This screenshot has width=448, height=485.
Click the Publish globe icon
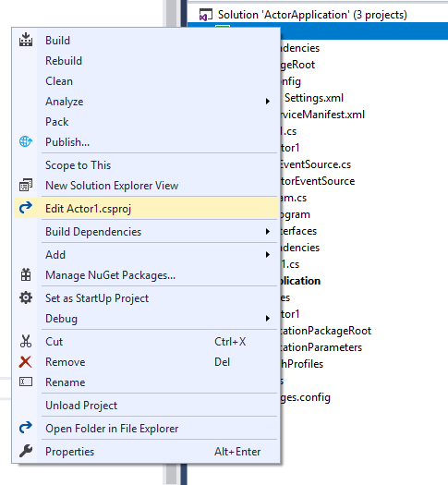point(26,141)
